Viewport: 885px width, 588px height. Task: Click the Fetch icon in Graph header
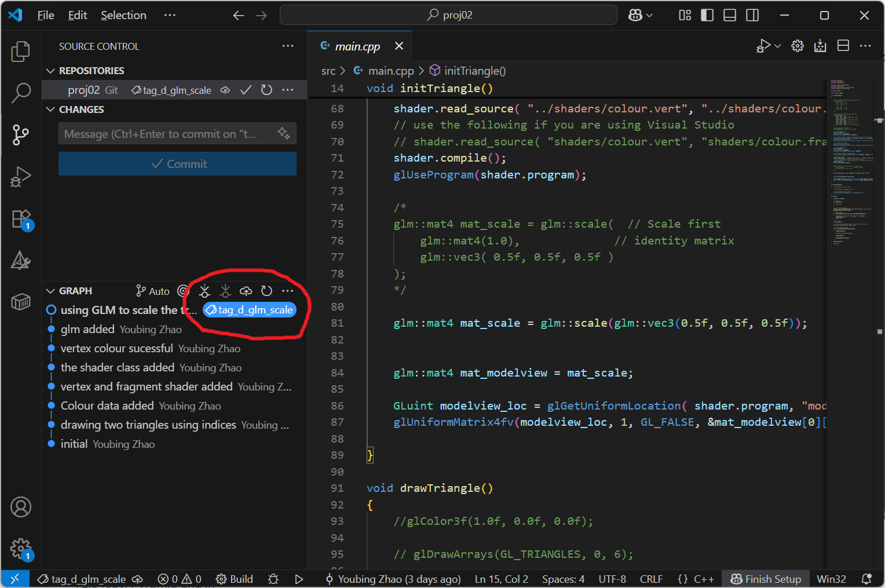point(204,291)
